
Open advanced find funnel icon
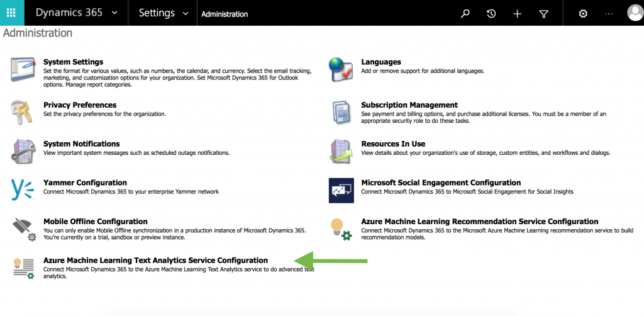click(544, 13)
